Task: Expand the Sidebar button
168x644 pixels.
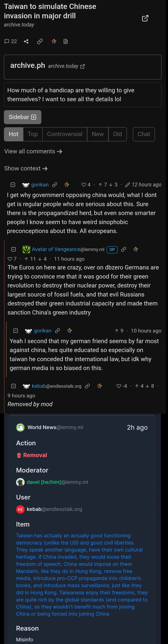Action: pos(23,117)
